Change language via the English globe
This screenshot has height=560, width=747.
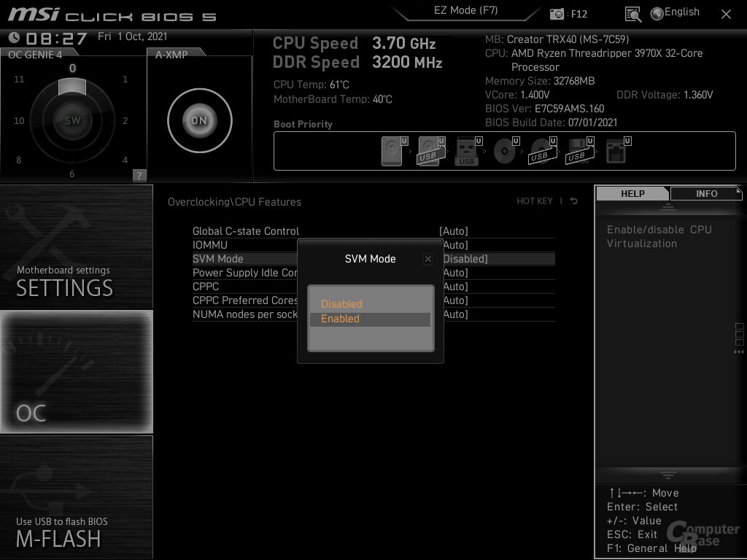[676, 13]
